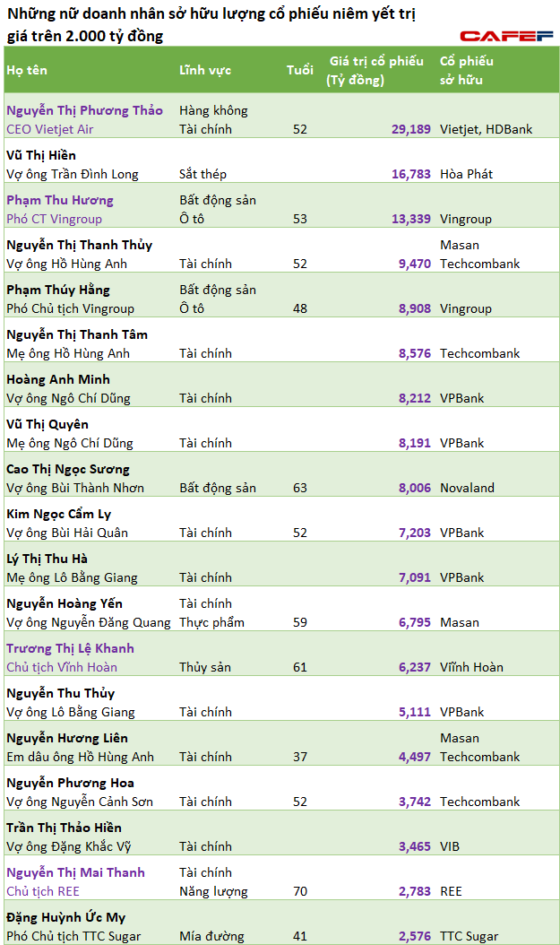Select the Nguyễn Thị Mai Thanh link
This screenshot has width=560, height=945.
point(75,872)
